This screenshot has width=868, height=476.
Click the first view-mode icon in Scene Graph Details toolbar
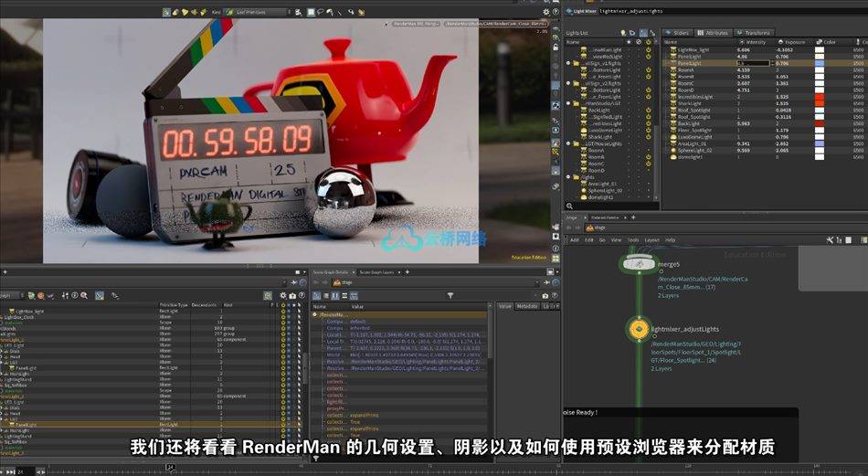pos(317,296)
